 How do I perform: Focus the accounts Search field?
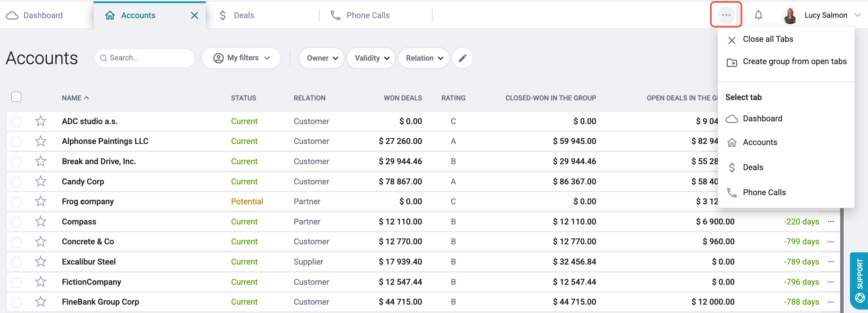click(145, 58)
